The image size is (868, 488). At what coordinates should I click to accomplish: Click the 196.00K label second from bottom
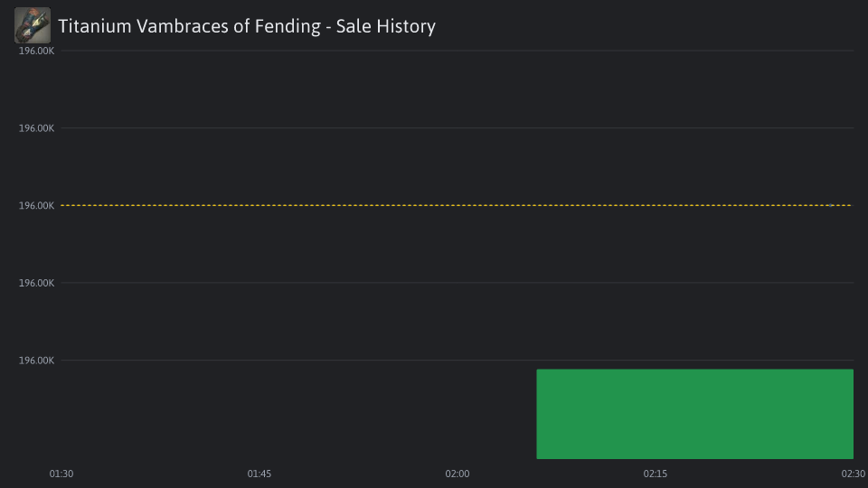(36, 283)
